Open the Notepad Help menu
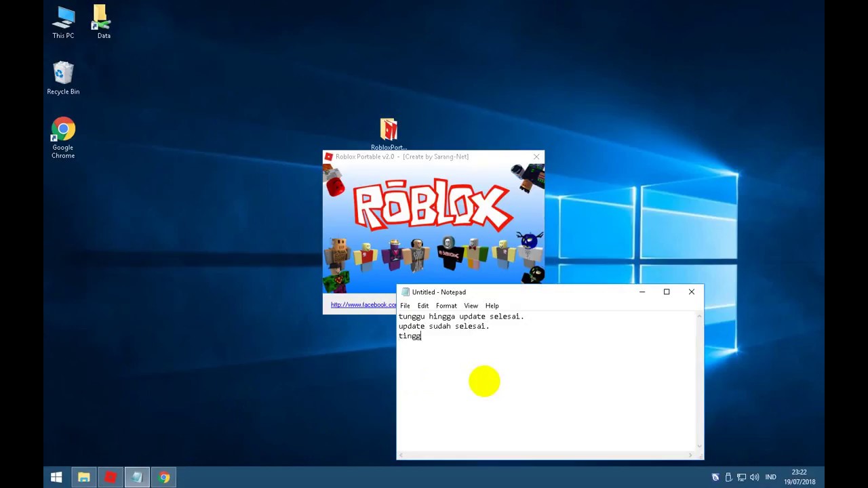Screen dimensions: 868x488 coord(492,306)
